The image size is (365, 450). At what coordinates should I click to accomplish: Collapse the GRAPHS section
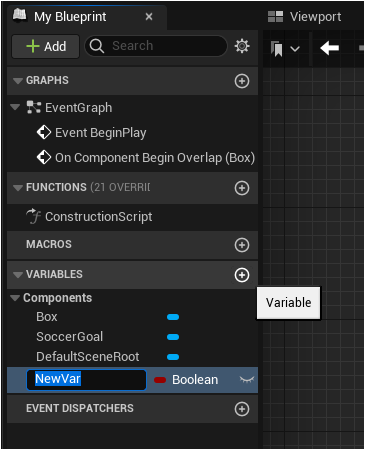(18, 81)
